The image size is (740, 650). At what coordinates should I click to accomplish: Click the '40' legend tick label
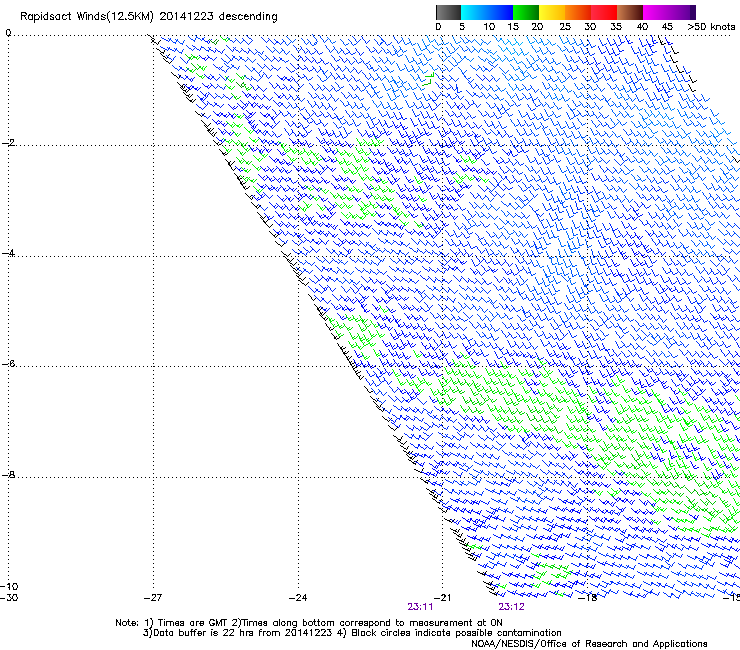click(x=642, y=27)
